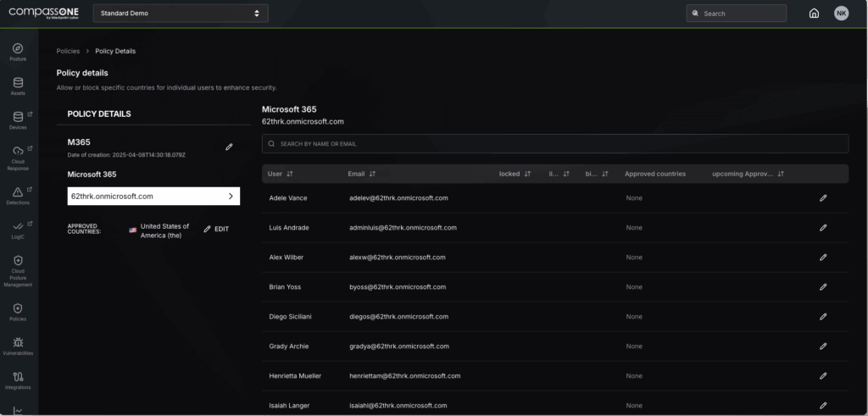Sort by the li... column

click(566, 174)
